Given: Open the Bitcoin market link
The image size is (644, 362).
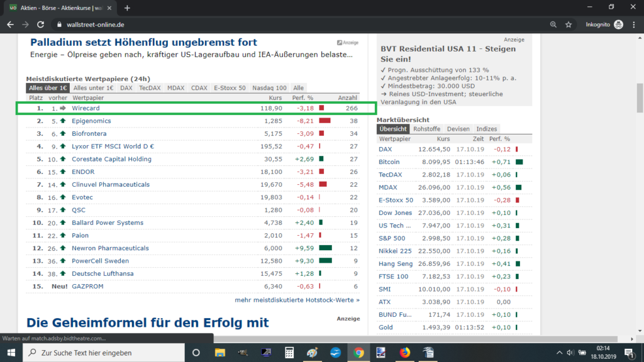Looking at the screenshot, I should pos(389,162).
